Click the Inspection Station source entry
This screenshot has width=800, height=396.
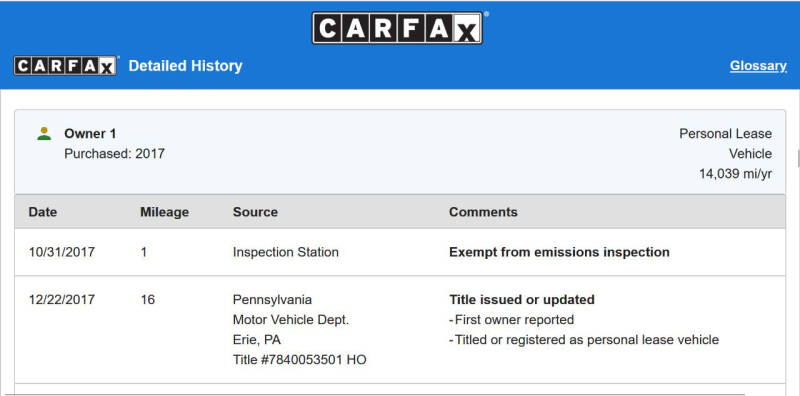tap(286, 252)
